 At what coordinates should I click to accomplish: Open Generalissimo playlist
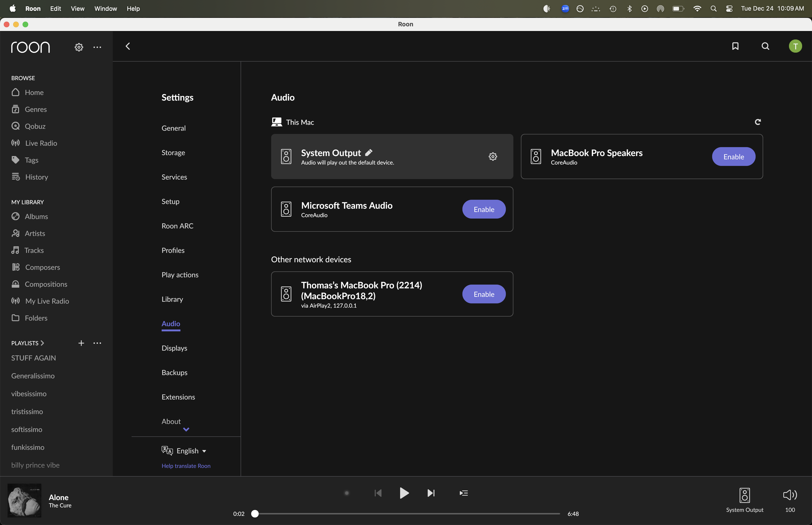tap(33, 376)
